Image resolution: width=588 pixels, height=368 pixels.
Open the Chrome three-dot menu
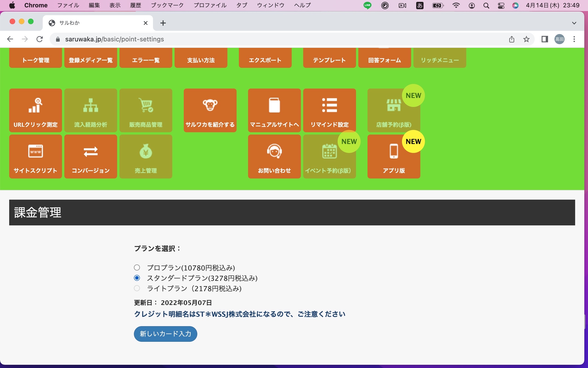coord(574,39)
